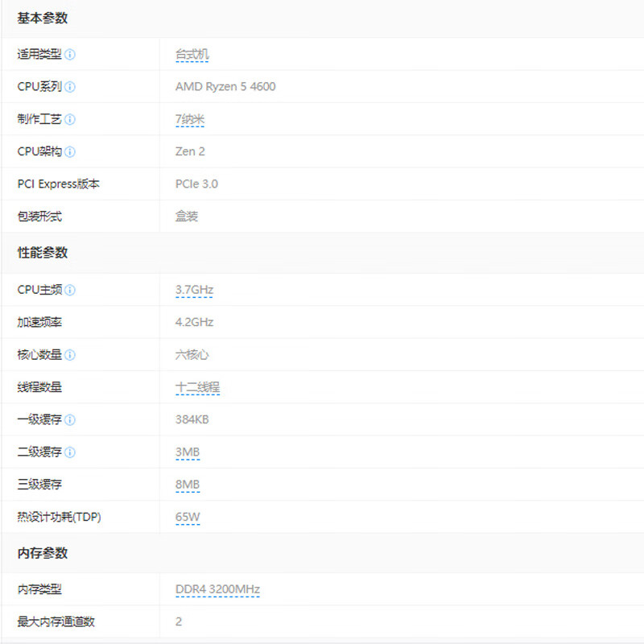Select the 加速频率 label
The height and width of the screenshot is (644, 644).
(x=39, y=323)
